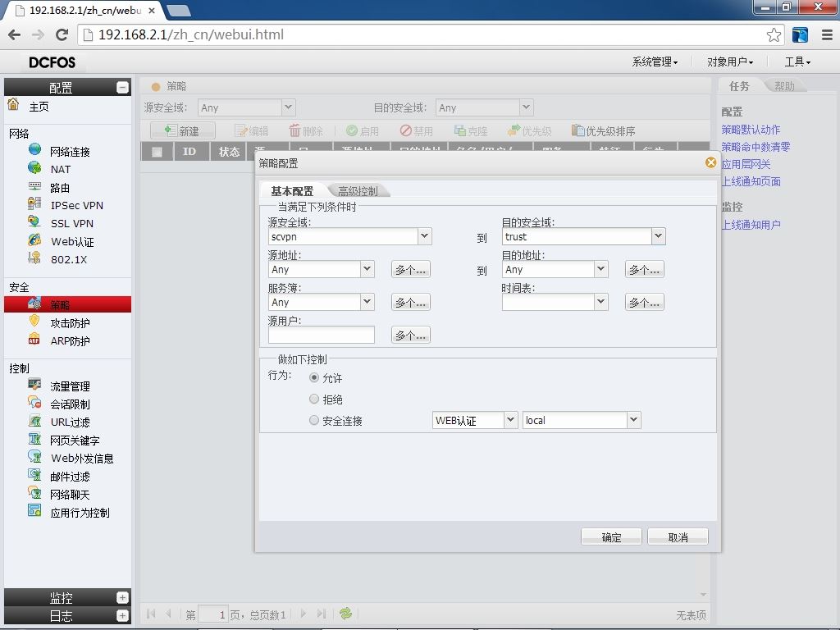Open ARP防护 icon
840x630 pixels.
34,340
